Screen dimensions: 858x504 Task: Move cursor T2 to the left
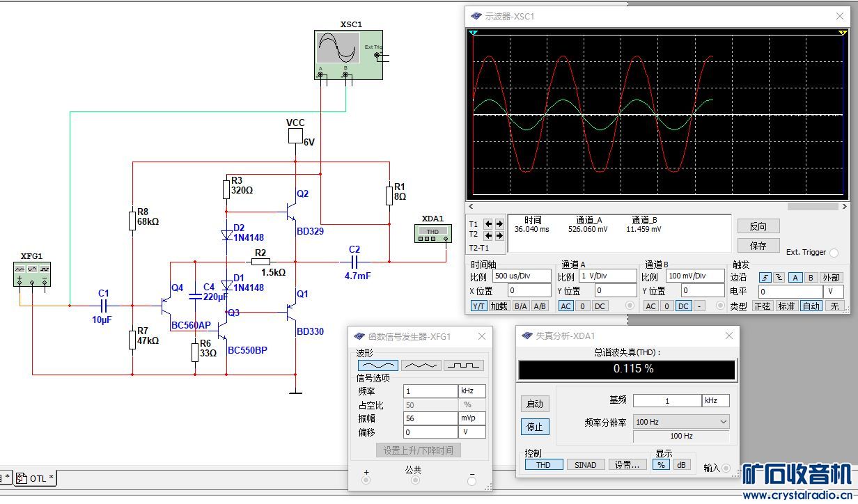[x=488, y=235]
